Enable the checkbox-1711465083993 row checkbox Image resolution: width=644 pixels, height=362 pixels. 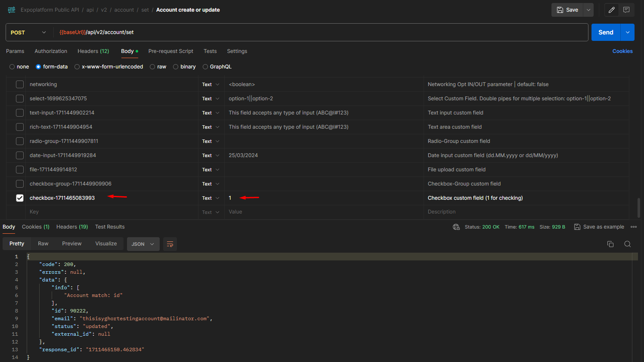point(19,198)
